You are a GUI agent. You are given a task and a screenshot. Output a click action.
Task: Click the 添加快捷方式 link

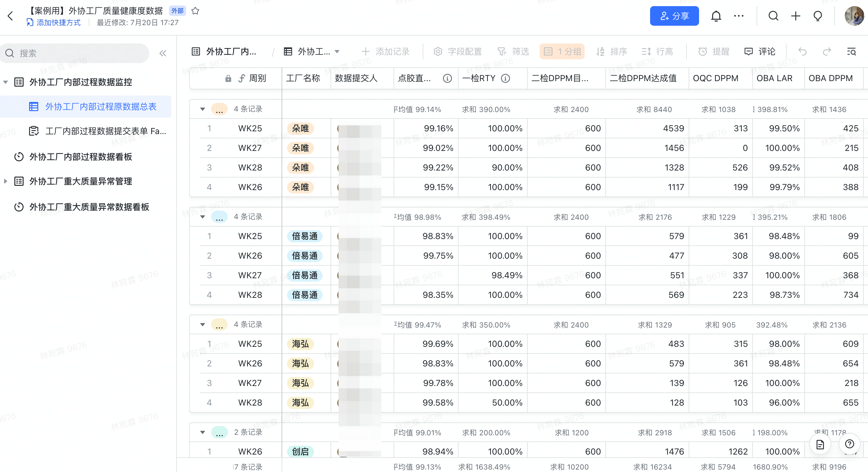tap(54, 23)
